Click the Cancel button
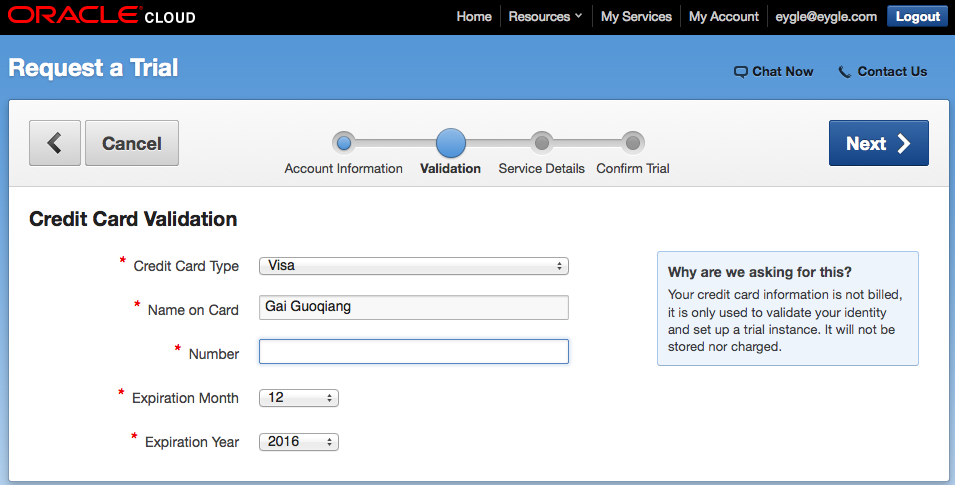Image resolution: width=955 pixels, height=485 pixels. pyautogui.click(x=132, y=143)
